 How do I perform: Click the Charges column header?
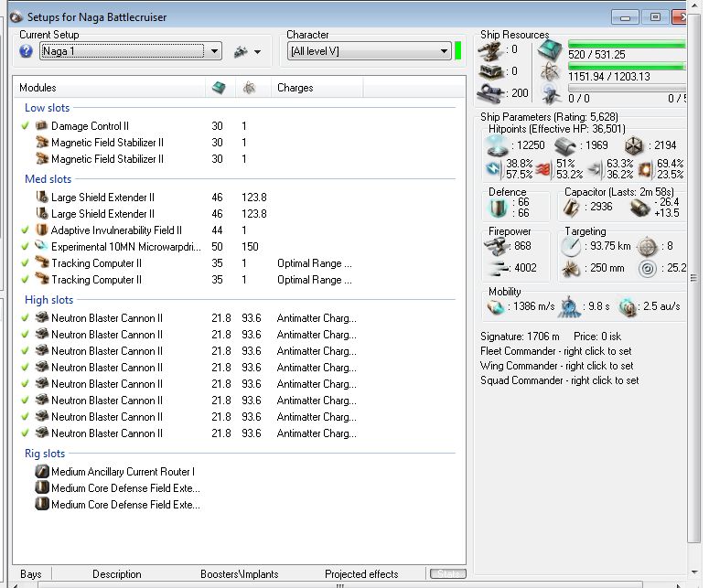(317, 87)
